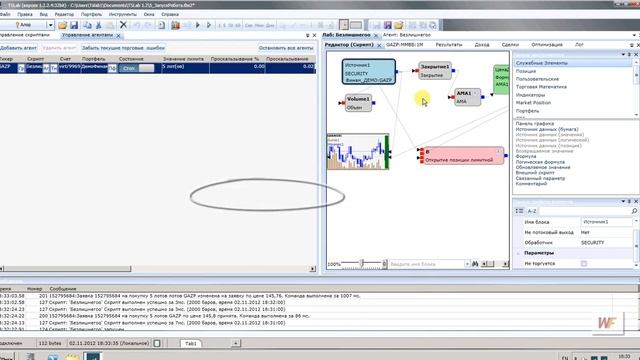
Task: Close the 'Управление агентами' tab
Action: [118, 36]
